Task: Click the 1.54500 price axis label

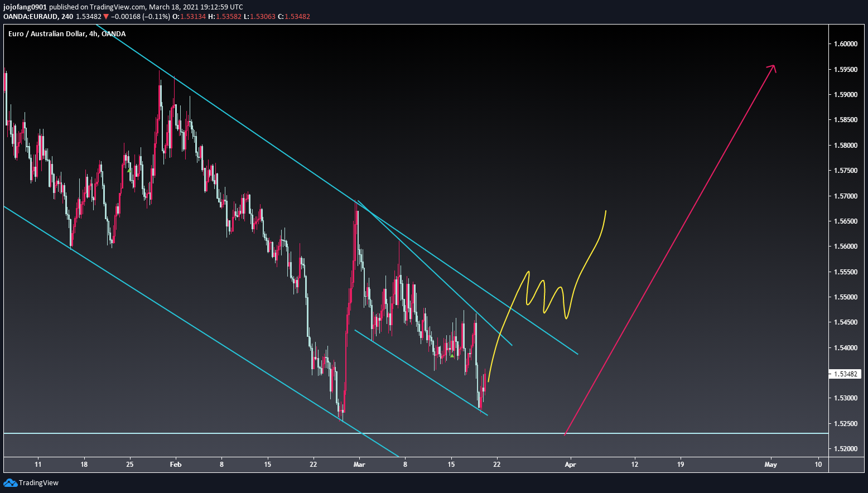Action: click(846, 322)
